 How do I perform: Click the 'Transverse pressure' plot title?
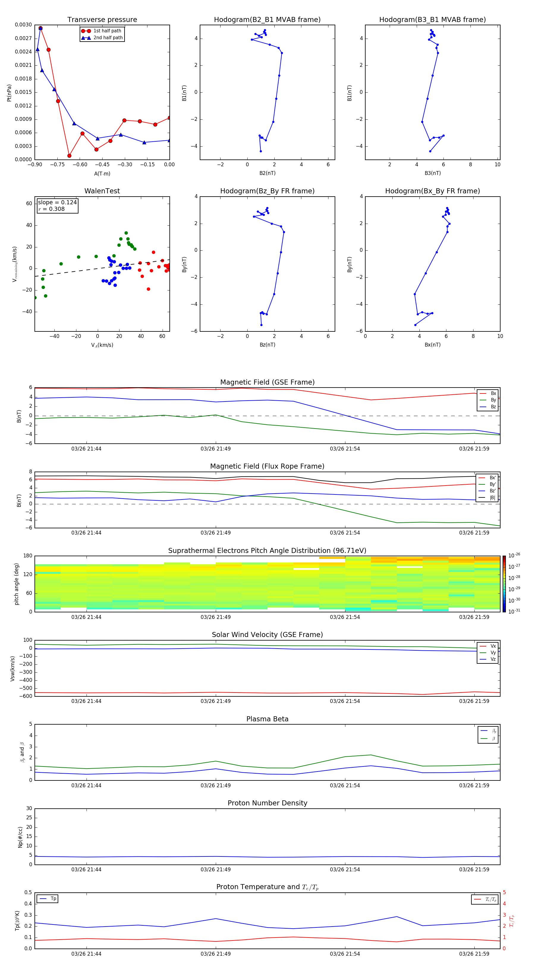click(x=102, y=20)
